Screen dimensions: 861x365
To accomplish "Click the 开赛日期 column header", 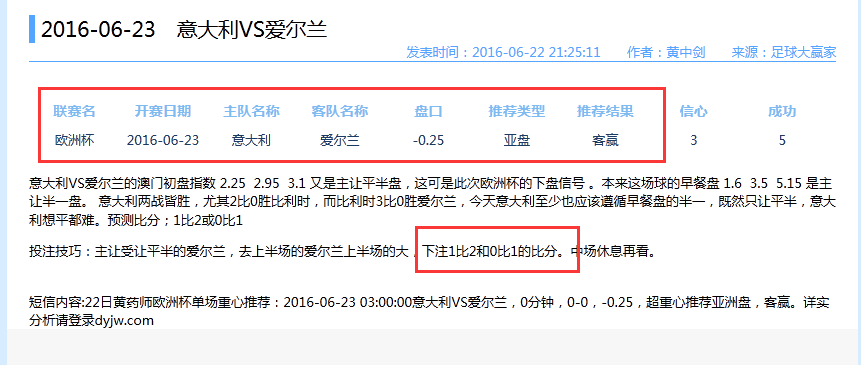I will [163, 111].
